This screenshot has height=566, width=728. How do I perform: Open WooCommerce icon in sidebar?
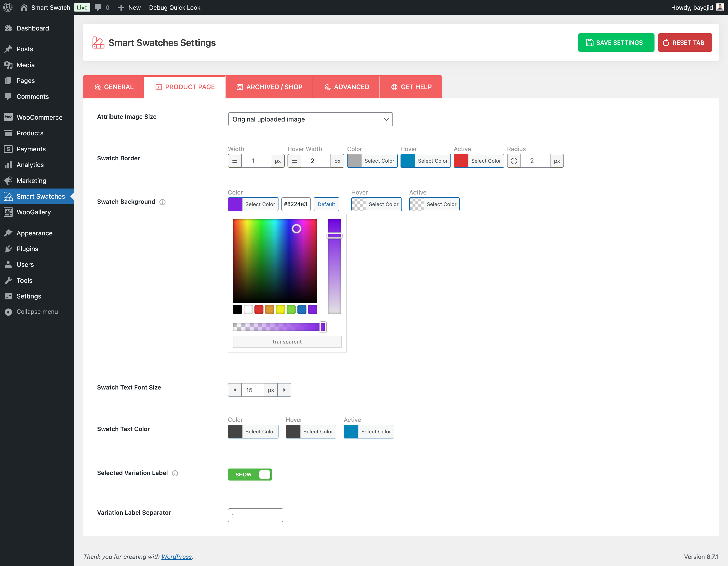coord(8,117)
